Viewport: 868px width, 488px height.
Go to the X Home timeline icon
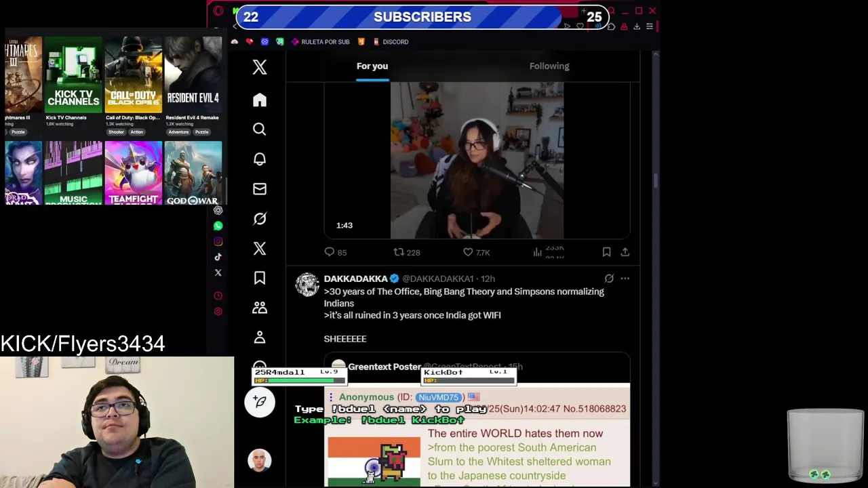click(x=260, y=100)
